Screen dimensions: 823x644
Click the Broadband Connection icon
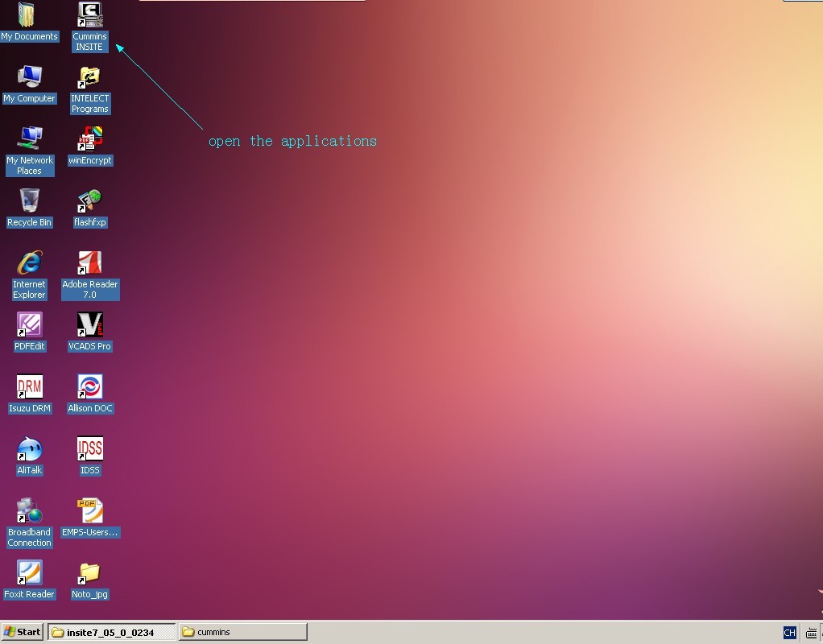pos(30,511)
